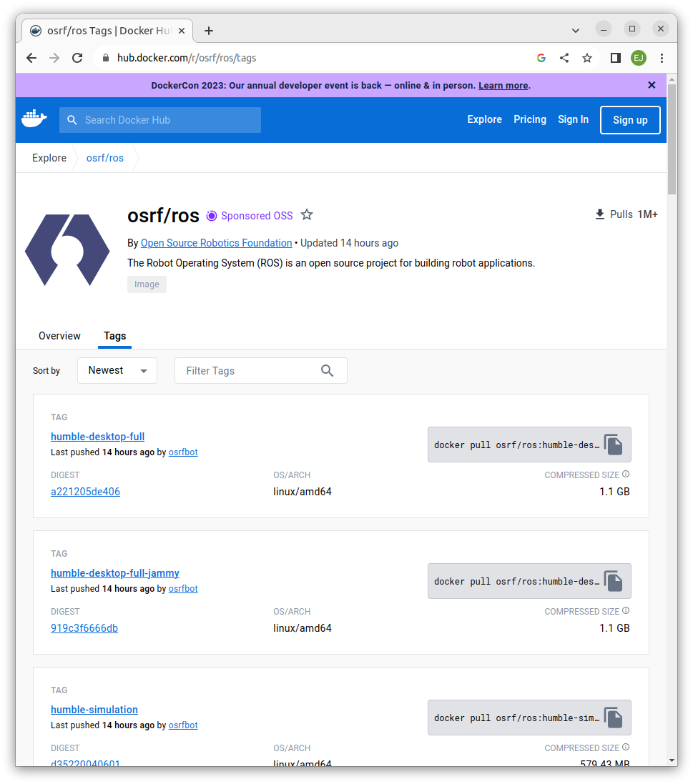Open the osrf/ros breadcrumb link

pos(105,158)
